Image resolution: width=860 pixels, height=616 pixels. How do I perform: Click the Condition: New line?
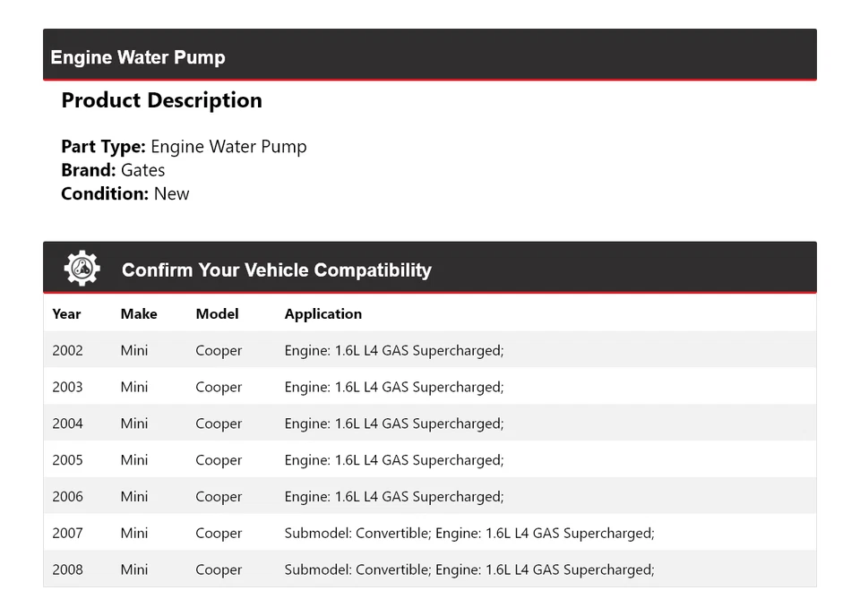tap(125, 193)
